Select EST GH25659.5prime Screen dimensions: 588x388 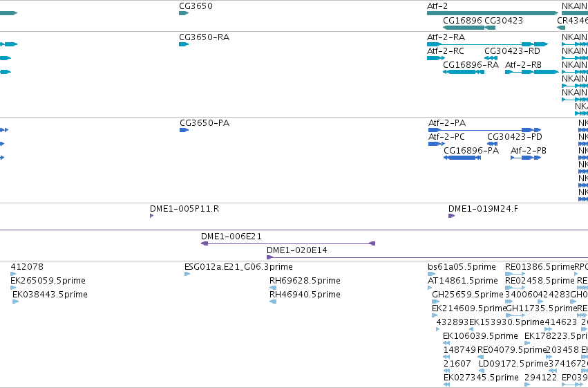click(435, 302)
